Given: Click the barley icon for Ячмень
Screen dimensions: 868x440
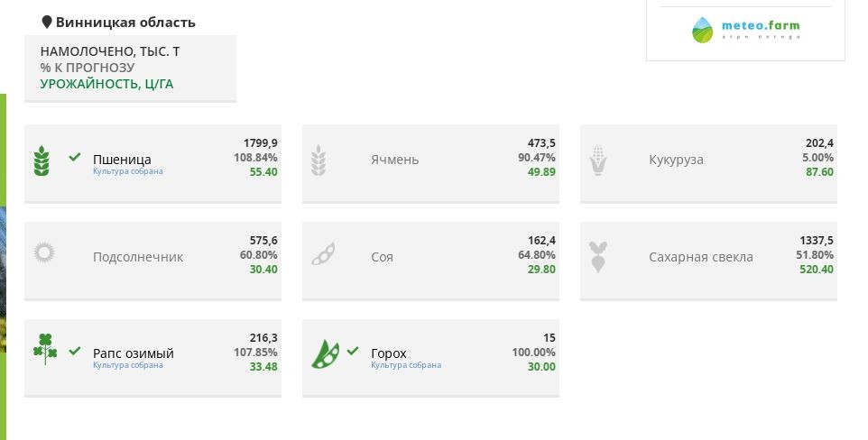Looking at the screenshot, I should (319, 160).
